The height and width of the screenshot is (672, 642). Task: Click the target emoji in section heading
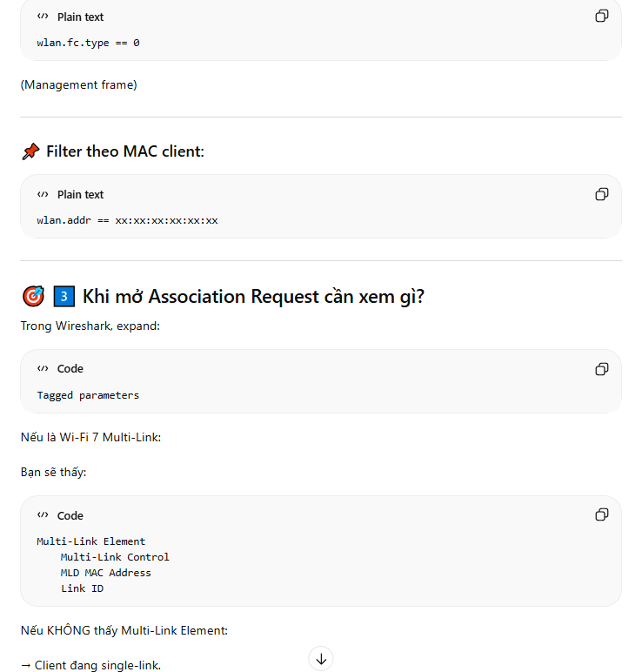[x=32, y=297]
